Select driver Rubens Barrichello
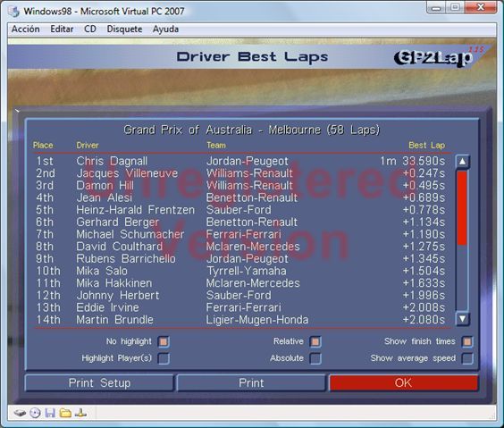This screenshot has width=504, height=428. [x=126, y=258]
